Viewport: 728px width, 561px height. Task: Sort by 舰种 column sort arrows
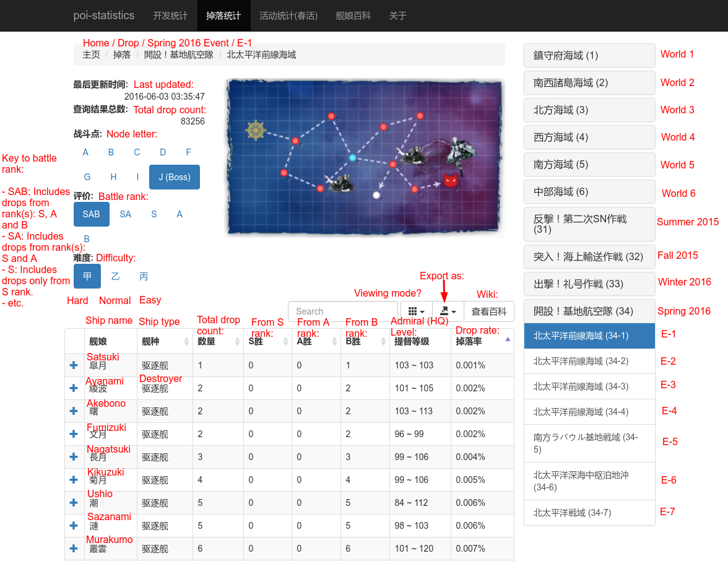click(187, 341)
